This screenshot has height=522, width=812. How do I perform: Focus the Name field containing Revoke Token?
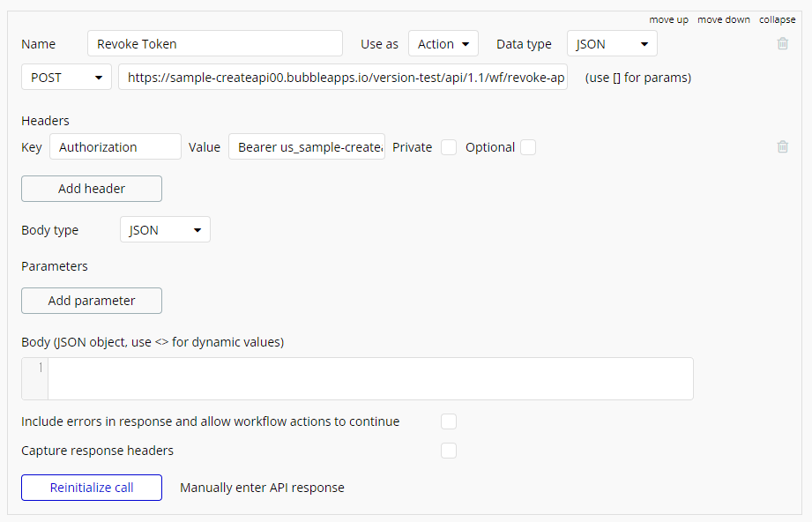[x=215, y=43]
